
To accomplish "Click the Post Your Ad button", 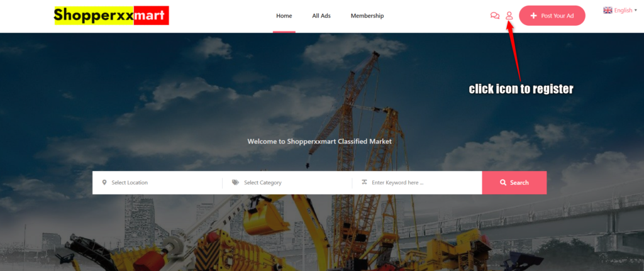I will pos(552,16).
